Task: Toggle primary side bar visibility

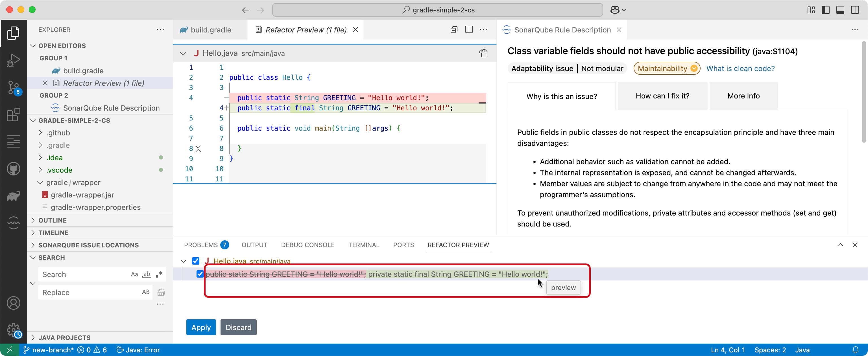Action: tap(826, 10)
